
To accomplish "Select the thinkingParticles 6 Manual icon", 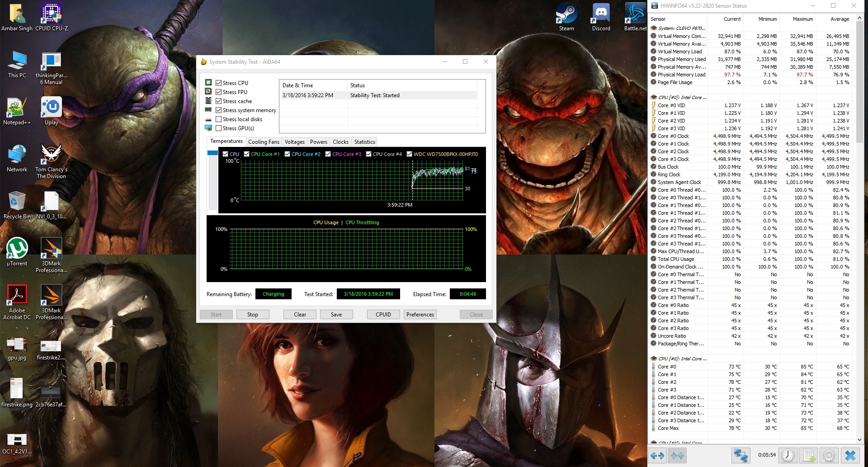I will [52, 68].
